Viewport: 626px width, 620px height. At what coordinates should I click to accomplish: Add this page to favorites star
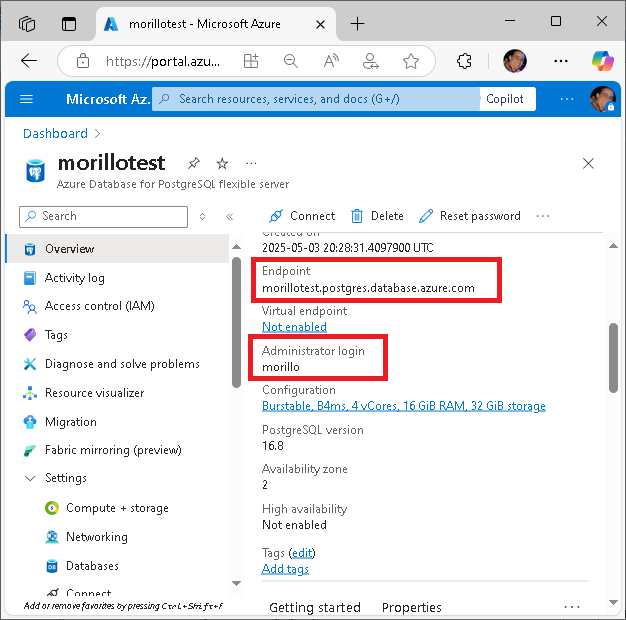coord(411,61)
